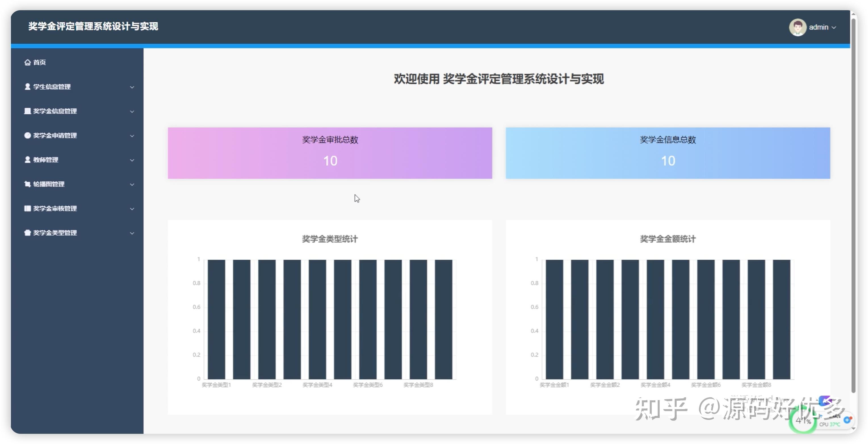Click the 奖学金信息总数 statistics card

click(x=668, y=153)
